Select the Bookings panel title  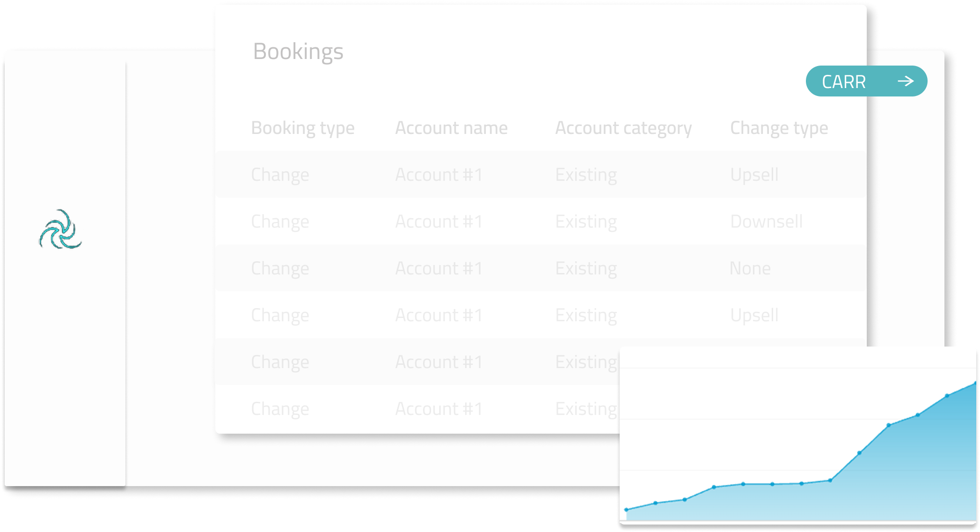pyautogui.click(x=299, y=52)
